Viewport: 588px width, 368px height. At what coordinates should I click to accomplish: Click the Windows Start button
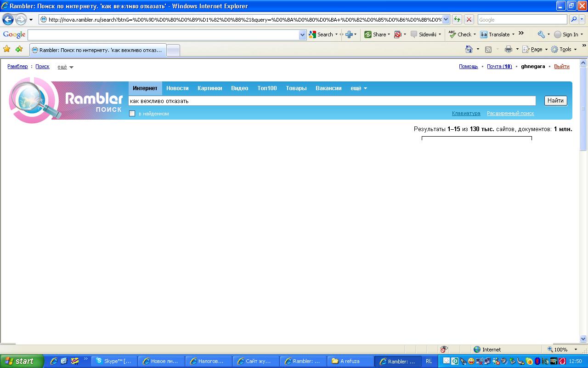(22, 361)
